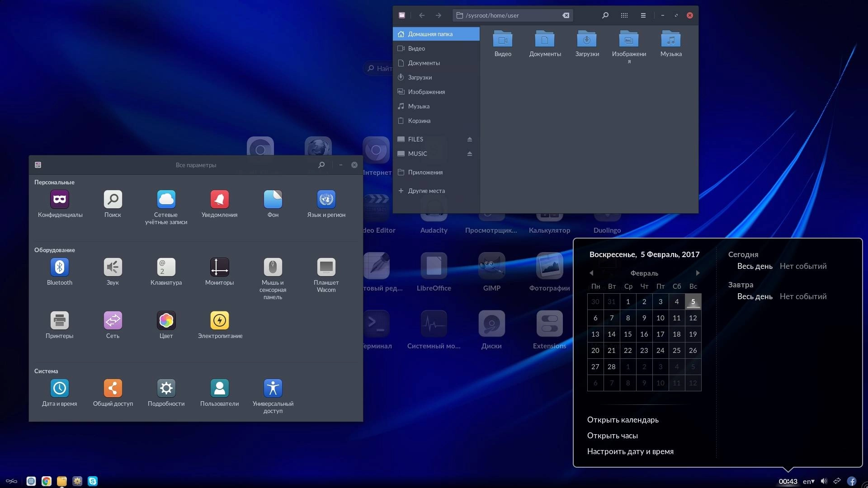
Task: Select Загрузки in file manager sidebar
Action: (436, 77)
